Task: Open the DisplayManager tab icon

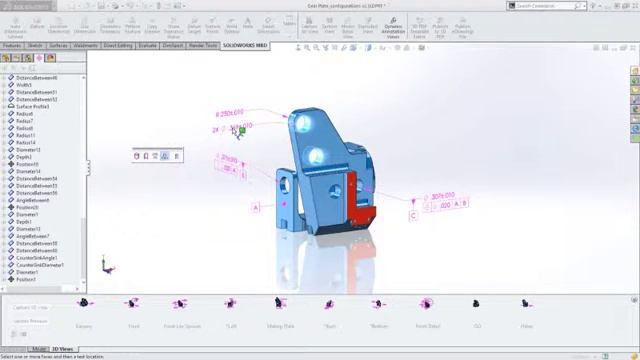Action: coord(51,58)
